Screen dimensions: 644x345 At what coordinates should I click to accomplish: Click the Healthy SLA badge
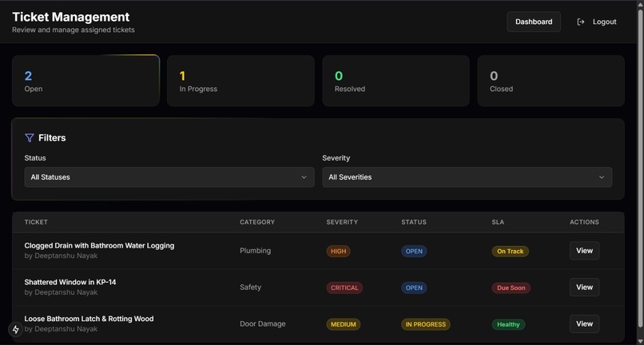(x=508, y=324)
